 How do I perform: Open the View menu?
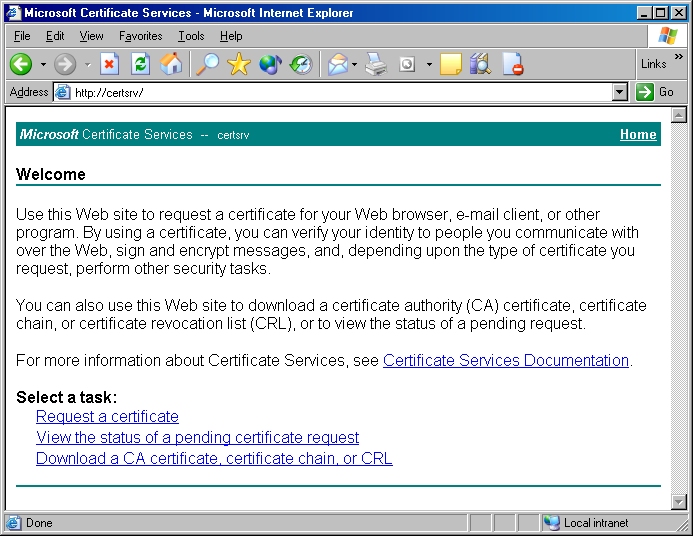[91, 36]
